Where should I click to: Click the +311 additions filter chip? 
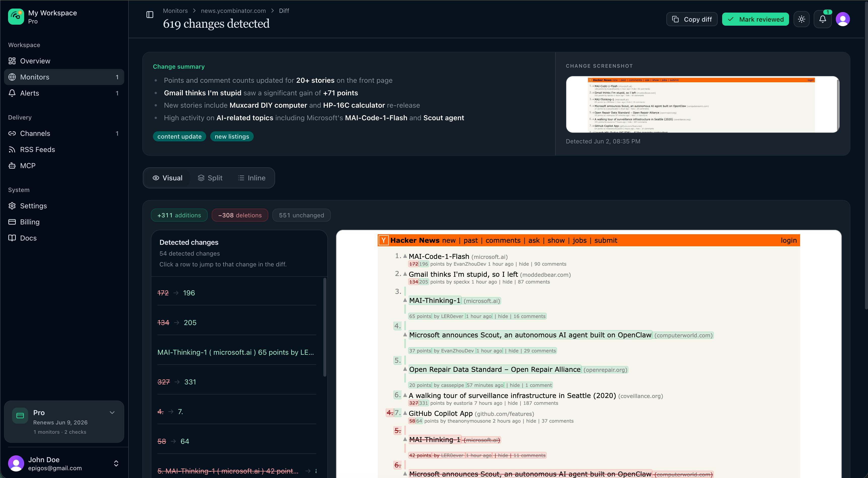click(179, 215)
